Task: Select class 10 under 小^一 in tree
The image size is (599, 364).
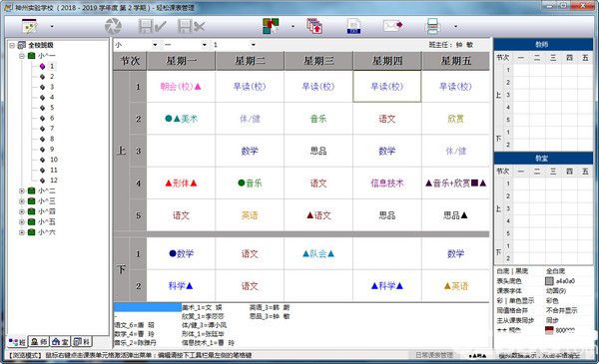Action: pyautogui.click(x=54, y=160)
